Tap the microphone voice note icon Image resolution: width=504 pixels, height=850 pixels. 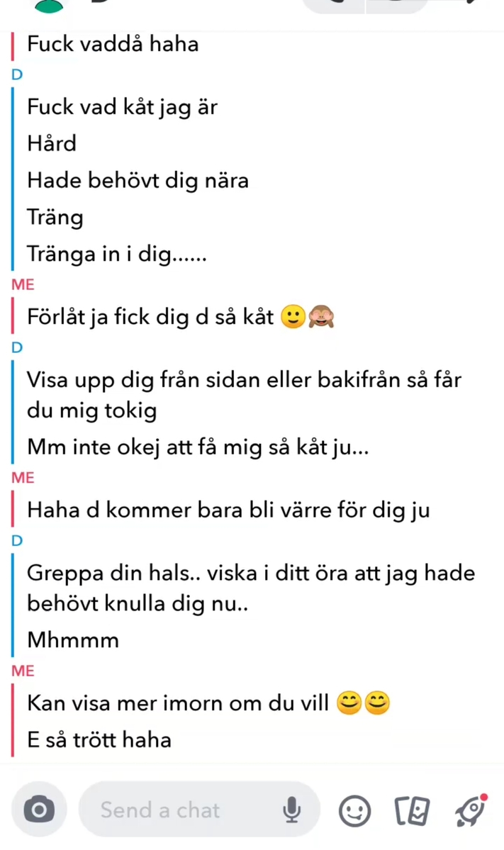291,810
